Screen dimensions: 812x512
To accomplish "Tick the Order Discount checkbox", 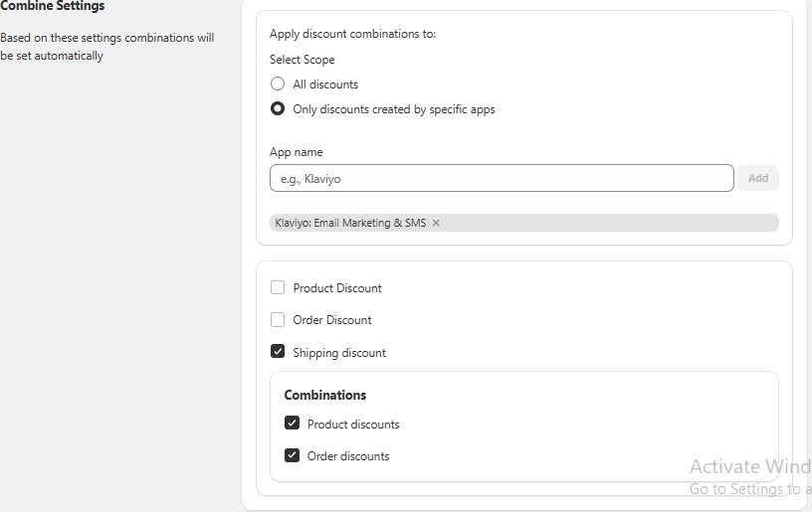I will point(278,319).
